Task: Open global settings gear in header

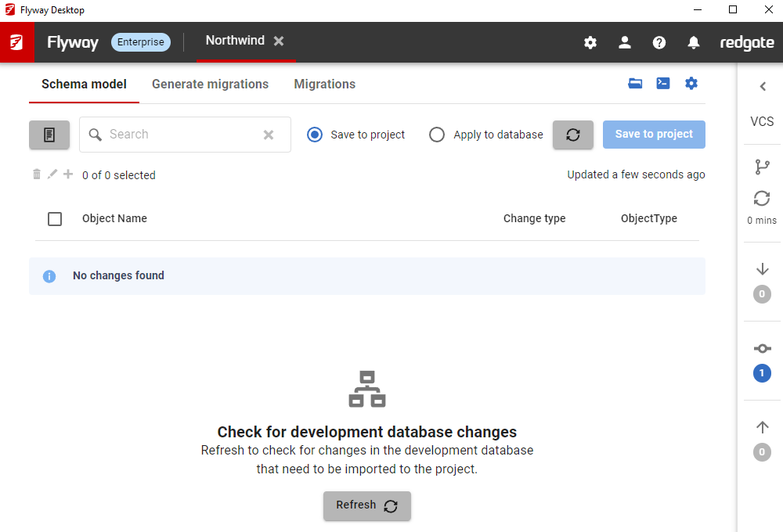Action: click(x=590, y=43)
